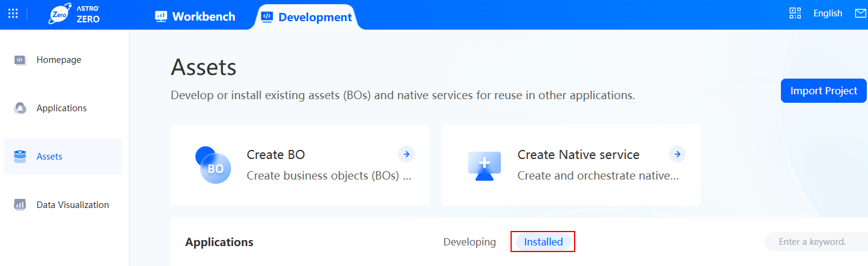The image size is (868, 266).
Task: Focus the keyword search field
Action: (817, 242)
